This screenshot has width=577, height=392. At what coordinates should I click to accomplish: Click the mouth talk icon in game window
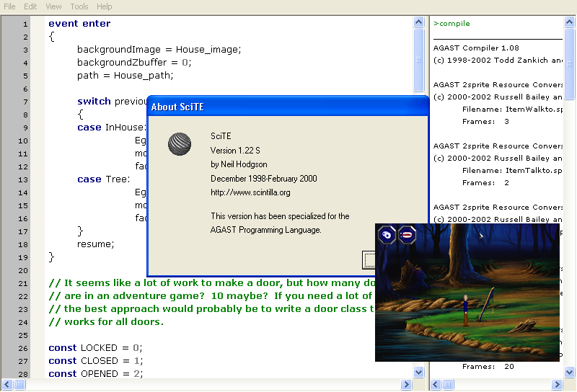point(407,235)
